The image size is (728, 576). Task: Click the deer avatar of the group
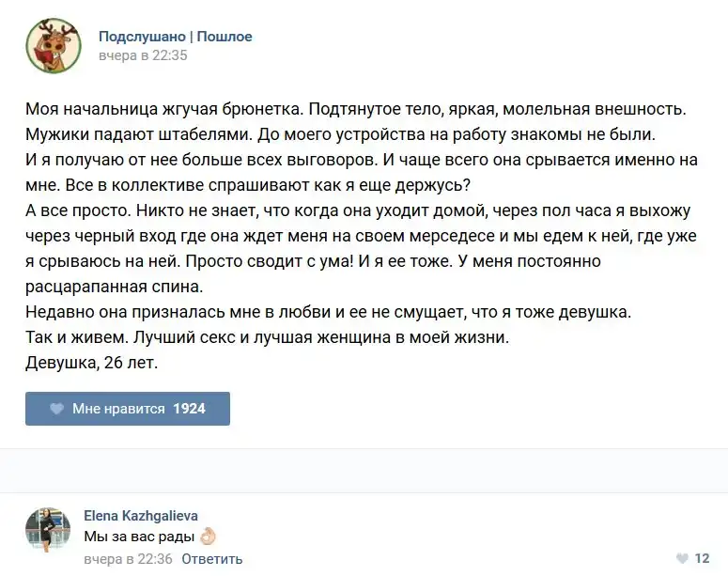(x=53, y=45)
